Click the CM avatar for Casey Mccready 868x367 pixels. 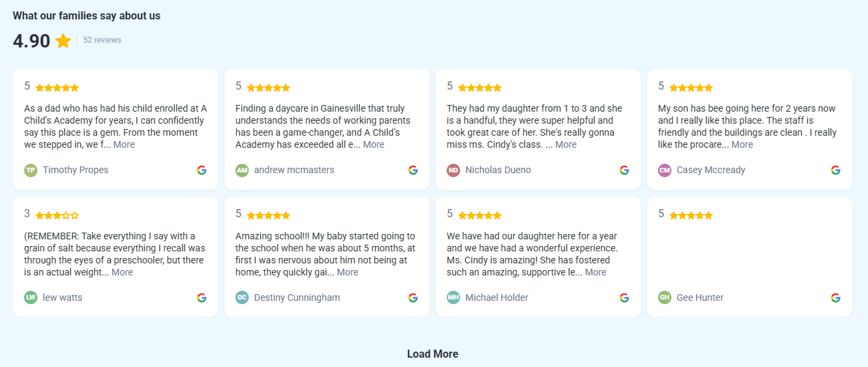coord(665,170)
